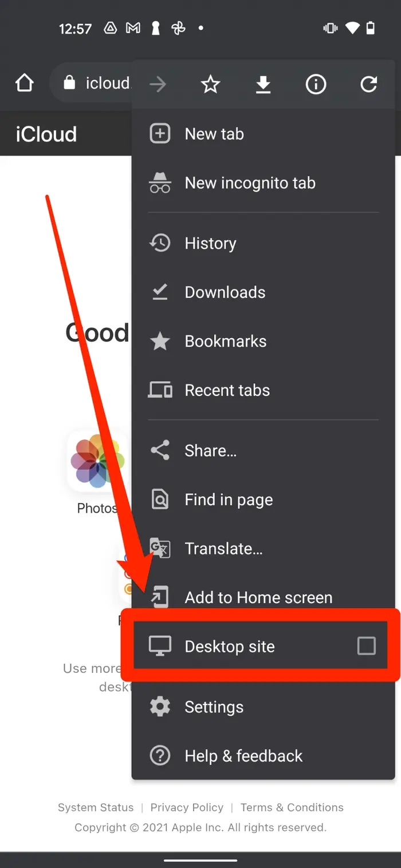The height and width of the screenshot is (868, 401).
Task: Open the Terms & Conditions link
Action: pyautogui.click(x=292, y=807)
